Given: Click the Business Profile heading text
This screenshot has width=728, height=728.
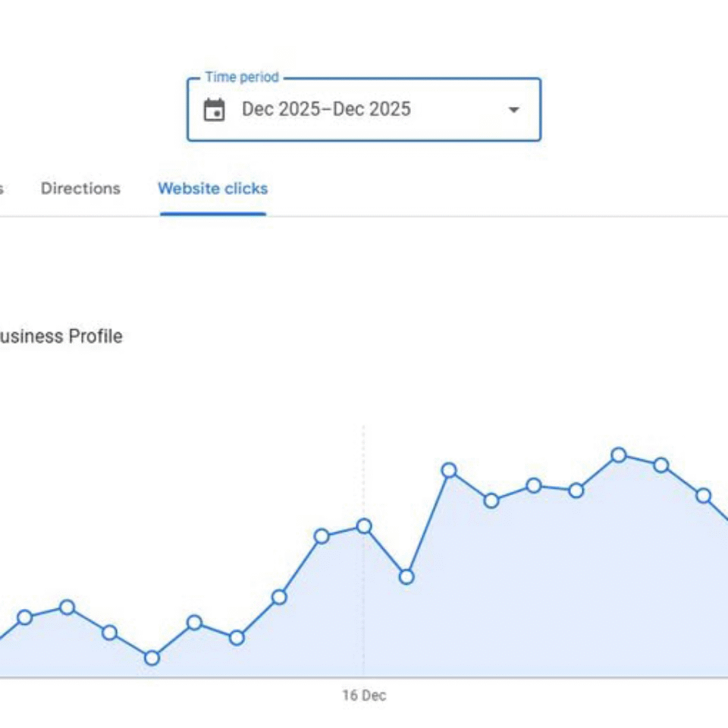Looking at the screenshot, I should [x=61, y=336].
